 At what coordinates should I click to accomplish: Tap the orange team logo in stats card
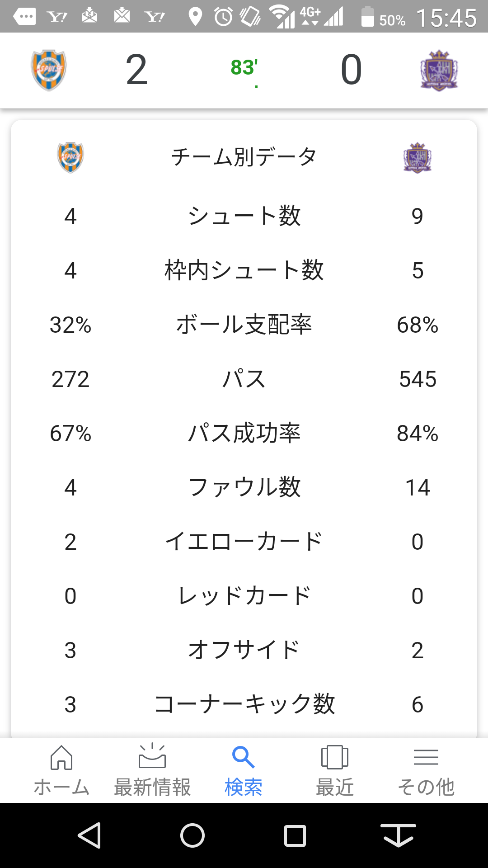[x=70, y=157]
